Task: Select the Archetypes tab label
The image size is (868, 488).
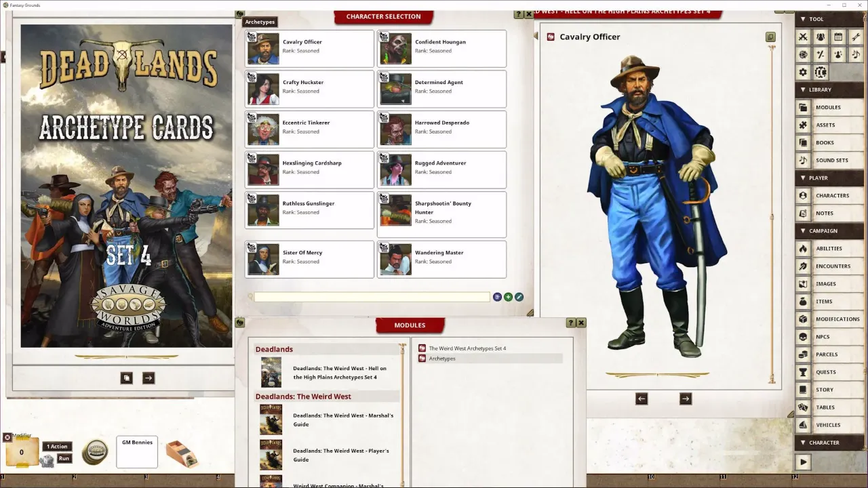Action: tap(260, 22)
